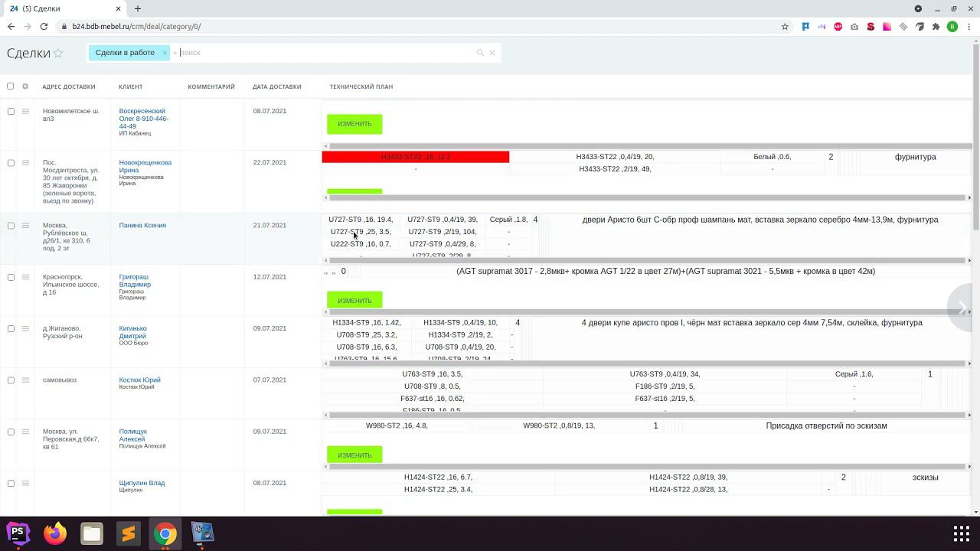Click ИЗМЕНИТЬ in the Полищук Алексей row
This screenshot has width=980, height=551.
tap(354, 455)
